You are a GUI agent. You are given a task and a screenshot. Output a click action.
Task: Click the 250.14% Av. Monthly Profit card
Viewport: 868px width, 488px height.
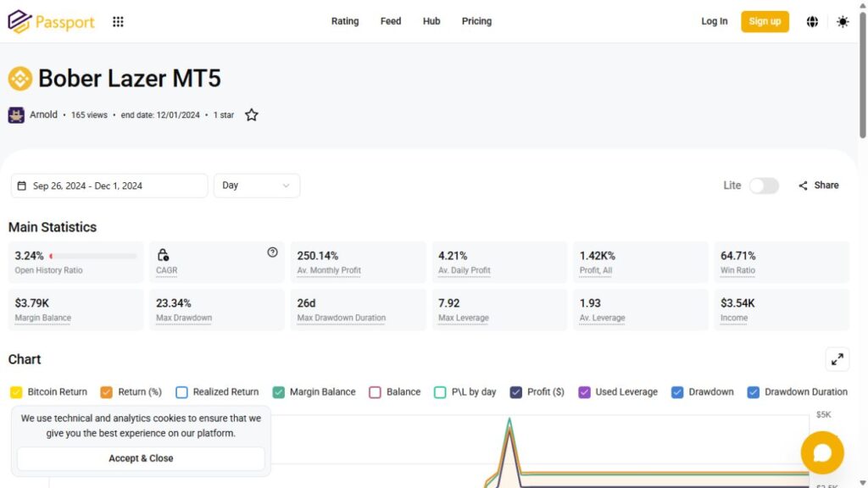tap(359, 263)
